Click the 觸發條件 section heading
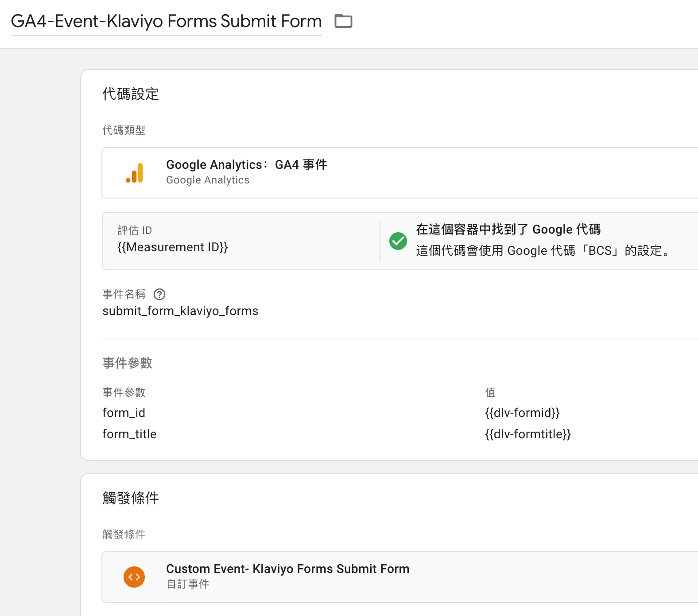 [131, 498]
